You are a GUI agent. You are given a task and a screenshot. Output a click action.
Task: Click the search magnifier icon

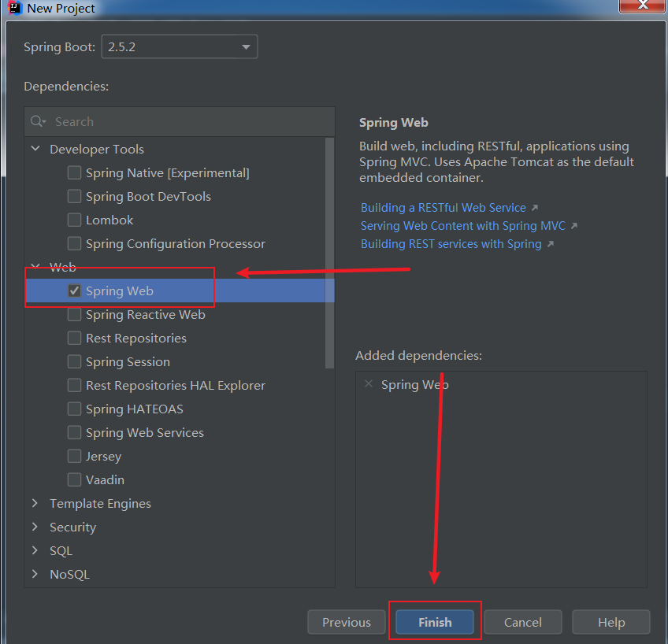pyautogui.click(x=38, y=122)
